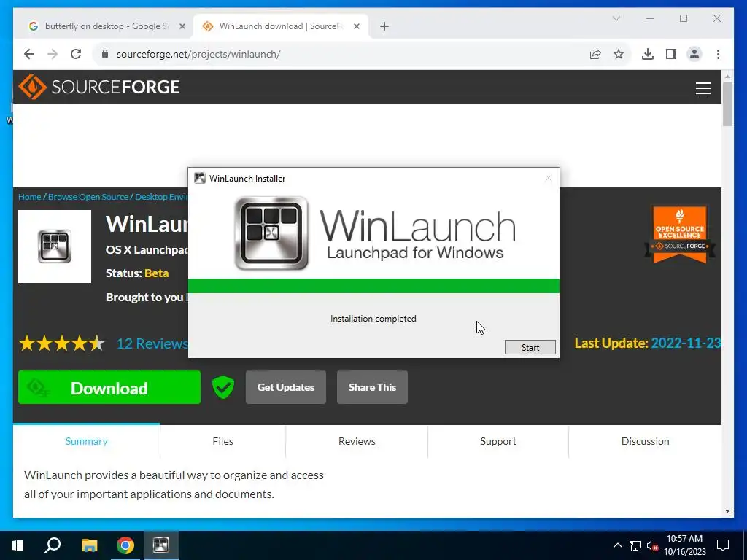Image resolution: width=747 pixels, height=560 pixels.
Task: Open a new Chrome tab
Action: (x=384, y=26)
